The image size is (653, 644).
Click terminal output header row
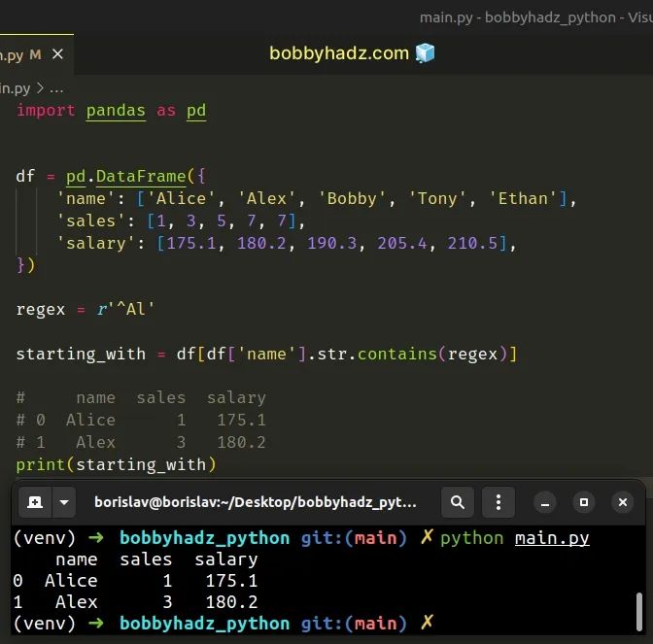(x=156, y=559)
